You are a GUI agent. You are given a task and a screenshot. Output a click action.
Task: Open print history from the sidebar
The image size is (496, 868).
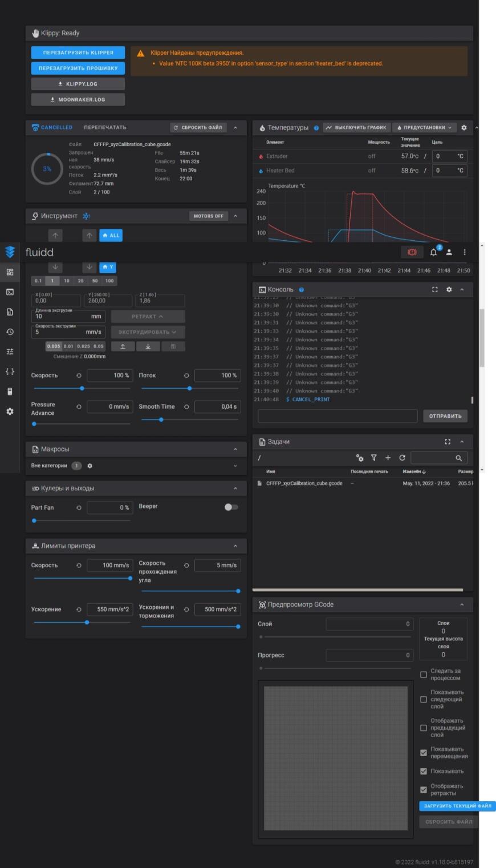tap(10, 332)
